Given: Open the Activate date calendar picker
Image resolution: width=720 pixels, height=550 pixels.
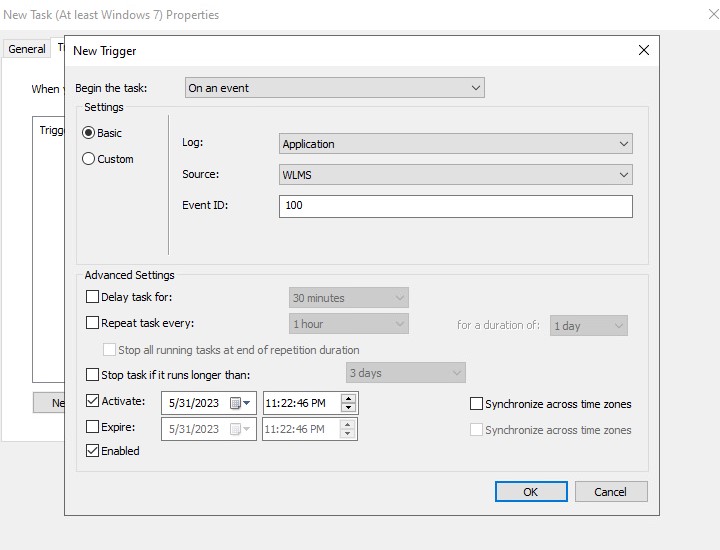Looking at the screenshot, I should [x=241, y=403].
